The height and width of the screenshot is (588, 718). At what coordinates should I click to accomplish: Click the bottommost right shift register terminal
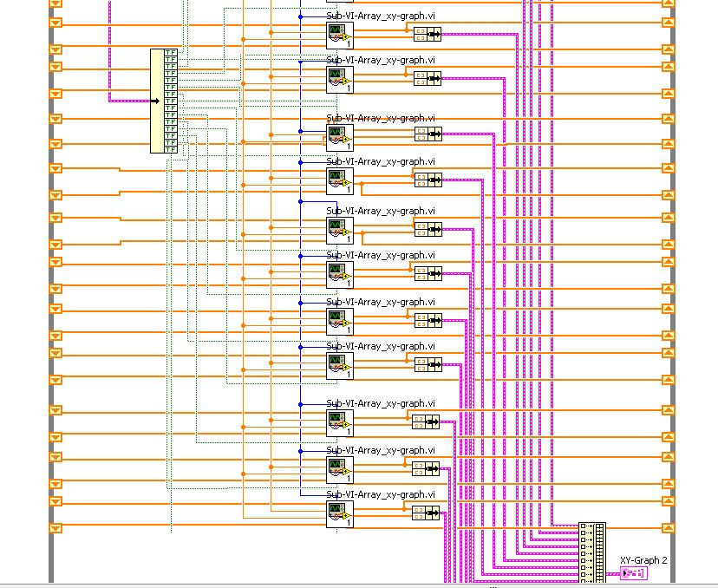(669, 528)
